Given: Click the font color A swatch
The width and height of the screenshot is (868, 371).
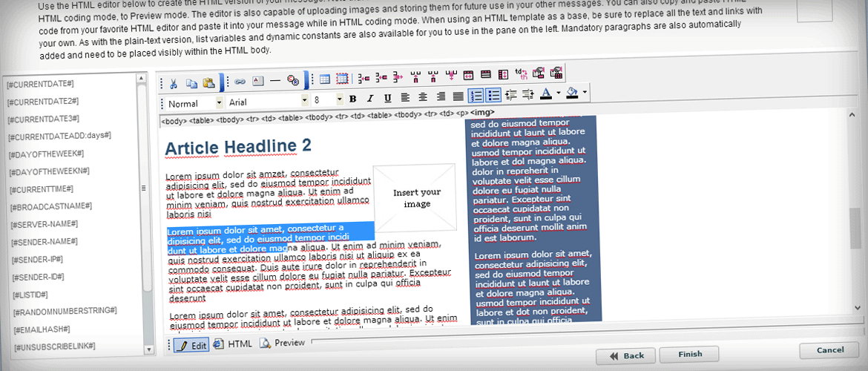Looking at the screenshot, I should pos(547,94).
